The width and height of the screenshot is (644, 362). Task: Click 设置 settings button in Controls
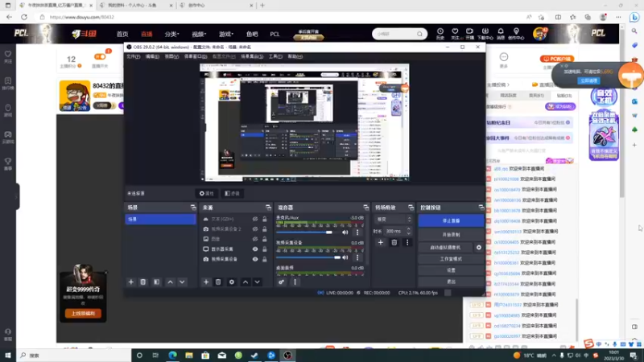click(x=451, y=270)
